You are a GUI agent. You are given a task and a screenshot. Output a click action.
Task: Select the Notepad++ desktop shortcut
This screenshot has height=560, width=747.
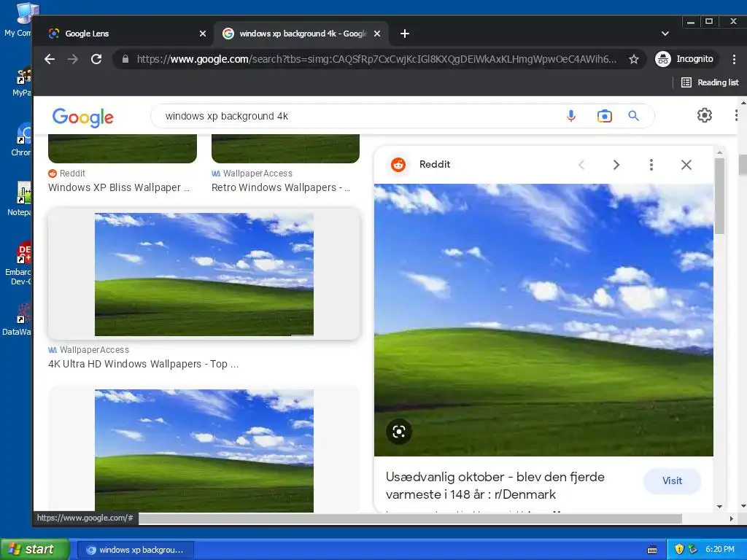tap(19, 199)
